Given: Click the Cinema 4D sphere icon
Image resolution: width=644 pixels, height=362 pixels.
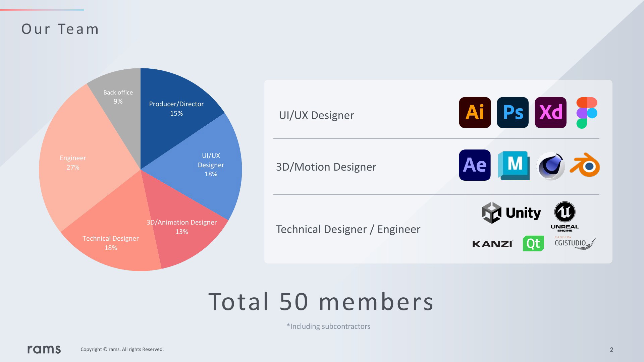Looking at the screenshot, I should click(x=551, y=166).
